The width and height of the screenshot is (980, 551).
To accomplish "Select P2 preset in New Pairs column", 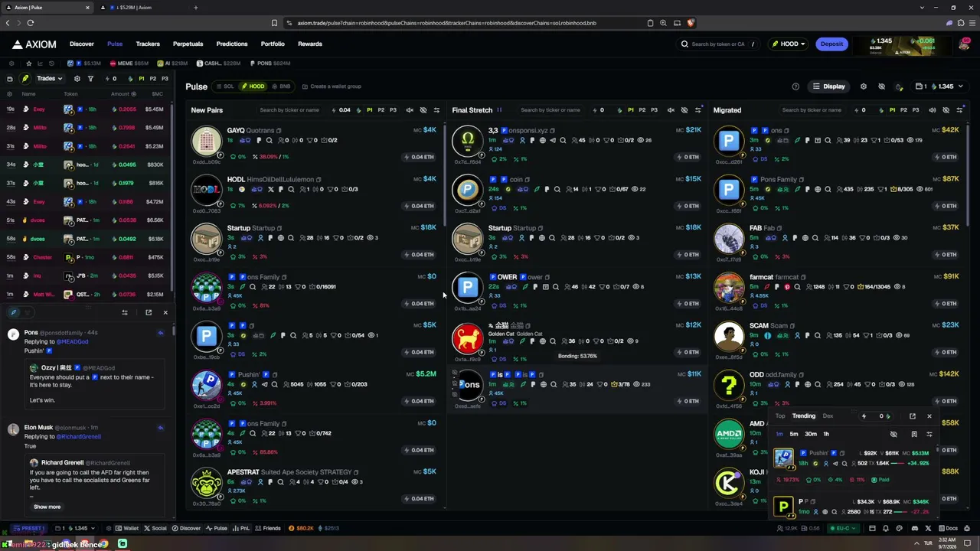I will tap(381, 110).
